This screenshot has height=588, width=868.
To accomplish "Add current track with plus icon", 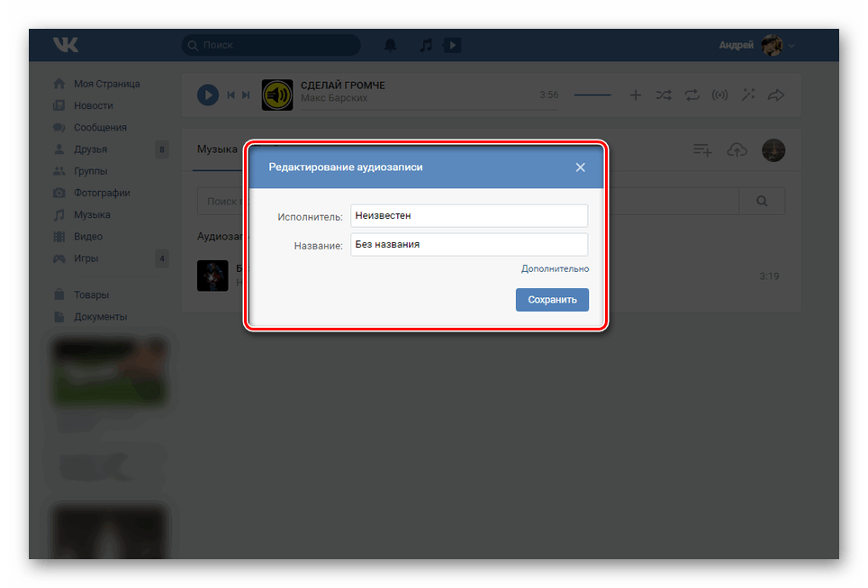I will tap(635, 95).
